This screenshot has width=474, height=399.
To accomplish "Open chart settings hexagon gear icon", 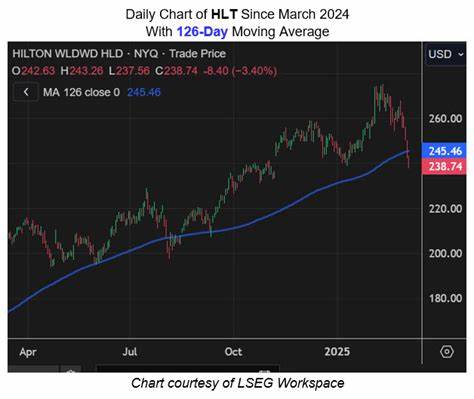I will coord(447,352).
